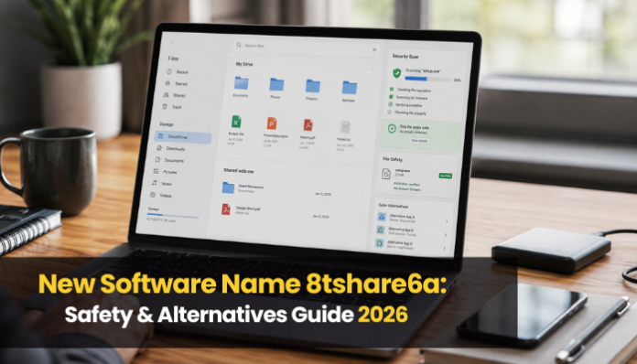
Task: Select Cloud Drive under Storage
Action: [183, 137]
